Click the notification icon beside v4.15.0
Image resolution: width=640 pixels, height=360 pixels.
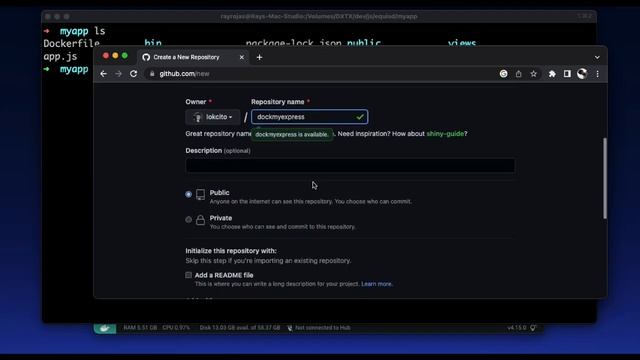pyautogui.click(x=533, y=328)
